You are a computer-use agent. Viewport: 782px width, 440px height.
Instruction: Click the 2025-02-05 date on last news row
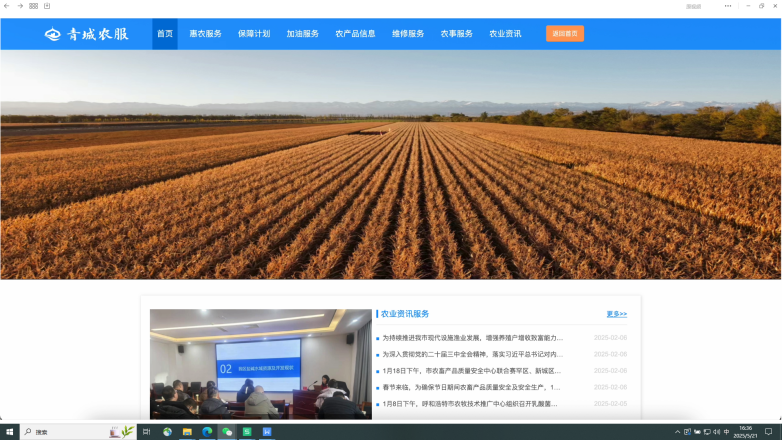pos(610,404)
